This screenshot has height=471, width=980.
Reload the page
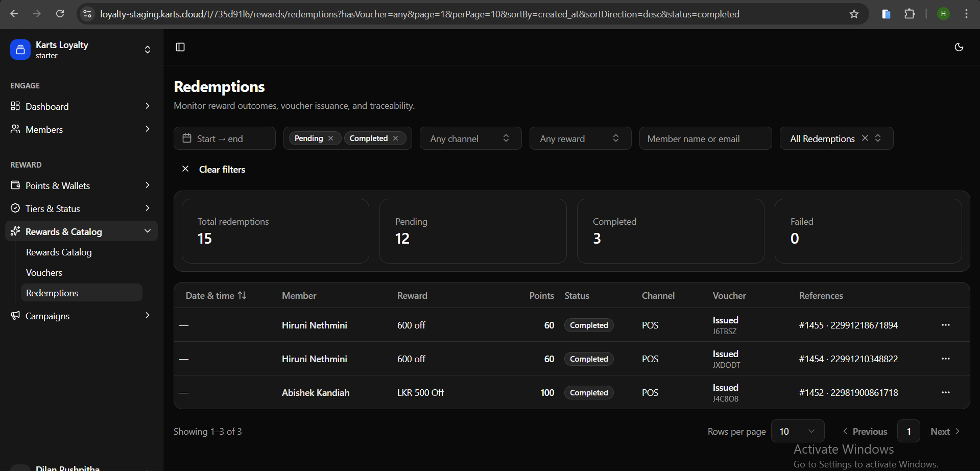(x=60, y=14)
